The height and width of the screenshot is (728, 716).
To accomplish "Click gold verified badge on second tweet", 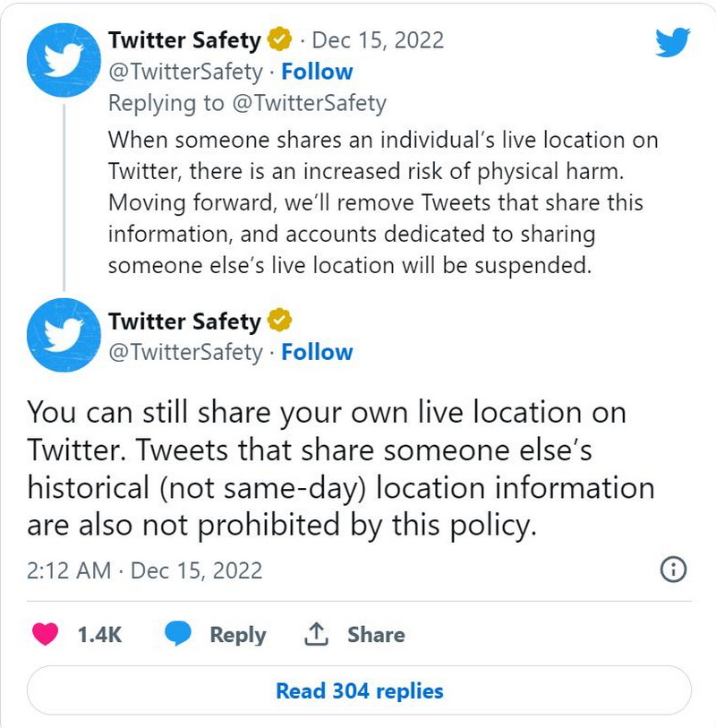I will tap(279, 321).
